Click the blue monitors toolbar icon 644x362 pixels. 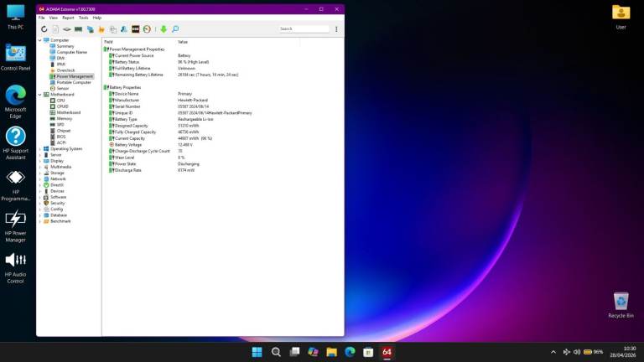coord(90,29)
